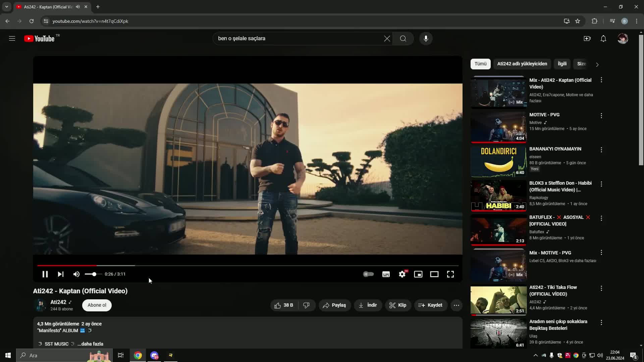Image resolution: width=644 pixels, height=362 pixels.
Task: Open more options for MOTIVE - PVG
Action: [601, 116]
